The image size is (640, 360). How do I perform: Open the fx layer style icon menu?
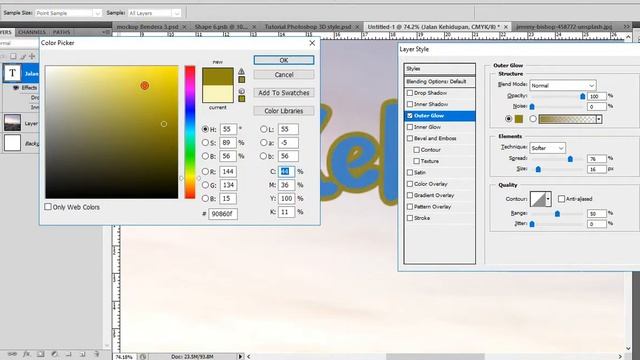click(x=27, y=354)
